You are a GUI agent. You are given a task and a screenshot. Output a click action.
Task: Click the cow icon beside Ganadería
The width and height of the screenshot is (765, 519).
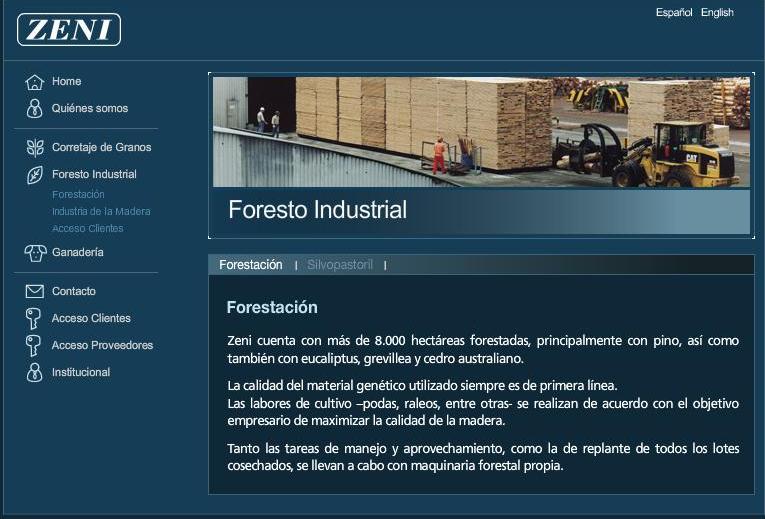click(x=35, y=253)
